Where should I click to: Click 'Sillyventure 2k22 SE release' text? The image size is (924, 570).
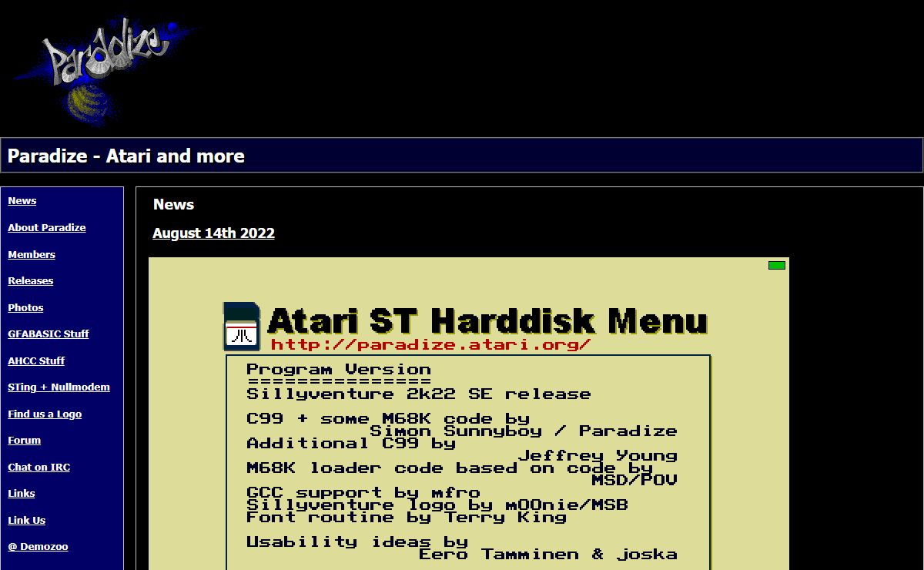[419, 394]
